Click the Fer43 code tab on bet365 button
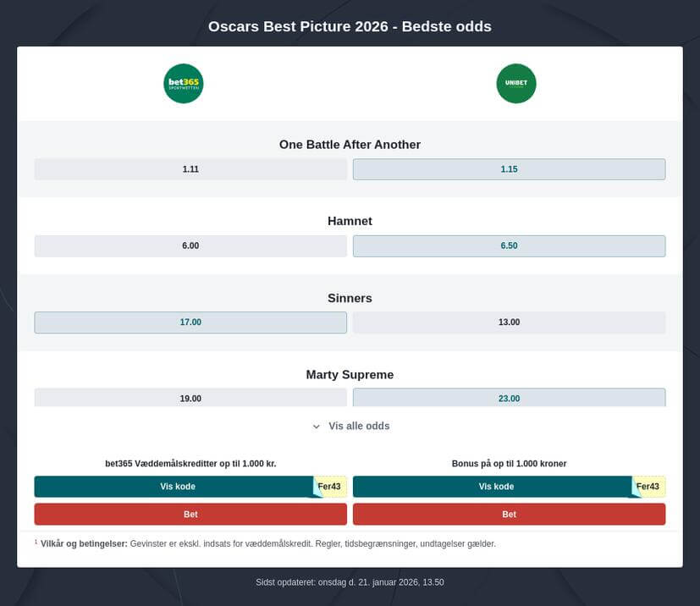700x606 pixels. coord(328,486)
